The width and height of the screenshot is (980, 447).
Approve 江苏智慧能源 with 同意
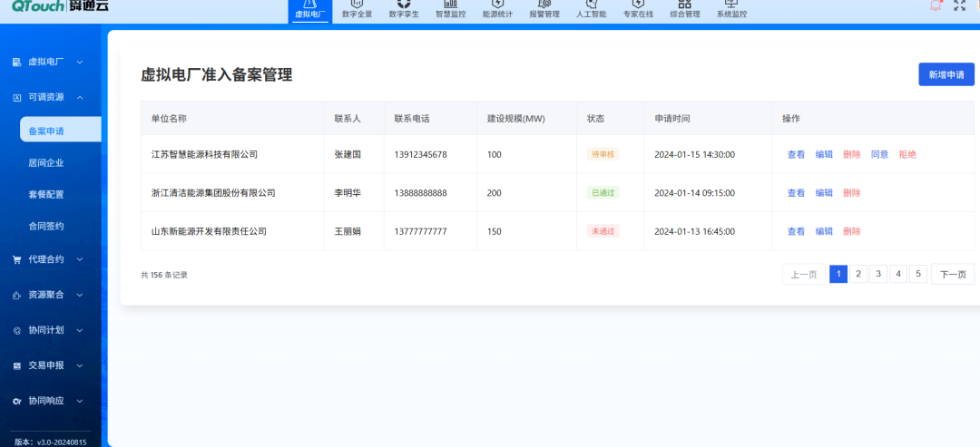tap(879, 154)
